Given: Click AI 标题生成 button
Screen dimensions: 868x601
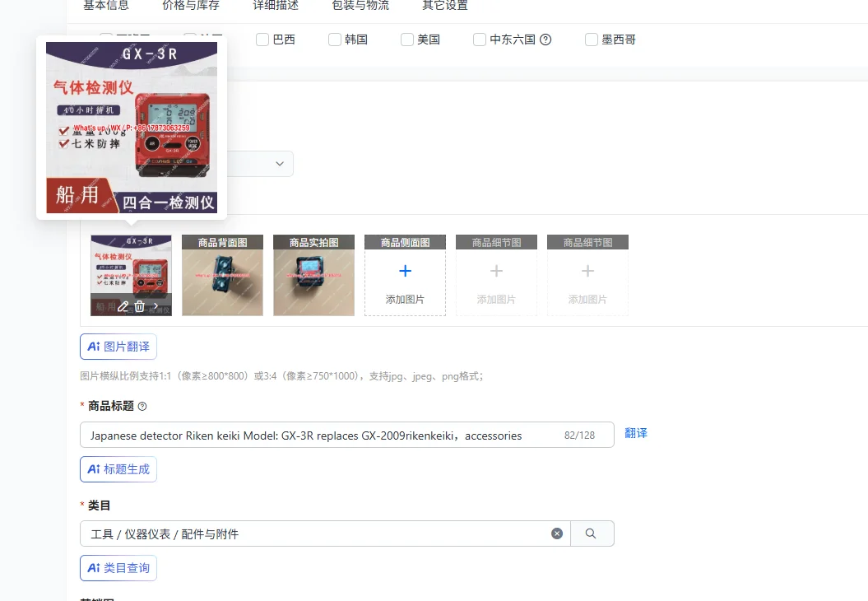Looking at the screenshot, I should coord(118,469).
